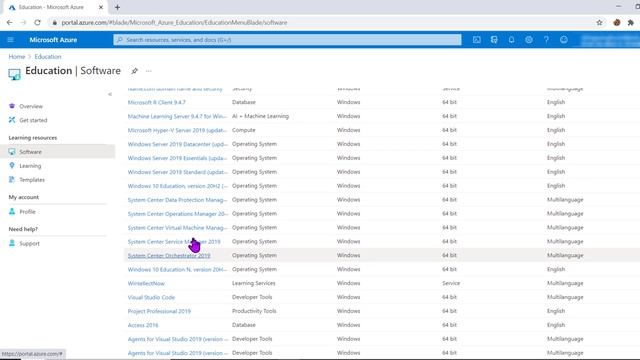Click the Get started sidebar icon
The width and height of the screenshot is (640, 360).
click(12, 120)
